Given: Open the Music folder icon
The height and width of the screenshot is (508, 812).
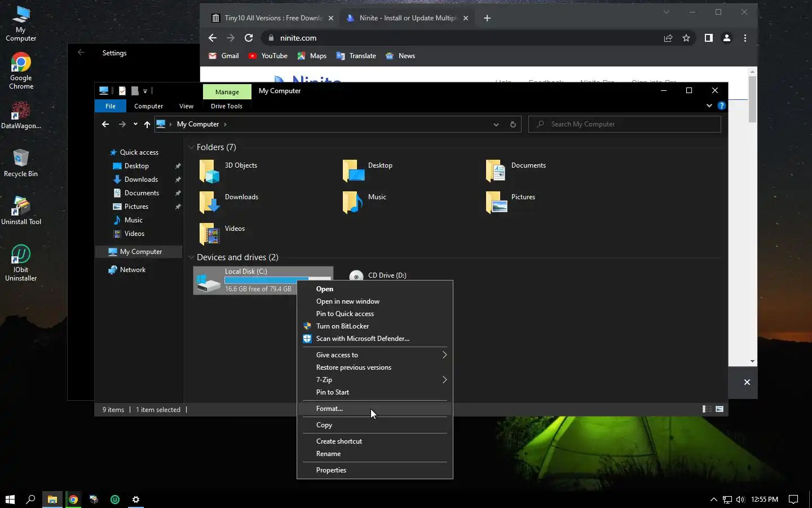Looking at the screenshot, I should (x=353, y=203).
